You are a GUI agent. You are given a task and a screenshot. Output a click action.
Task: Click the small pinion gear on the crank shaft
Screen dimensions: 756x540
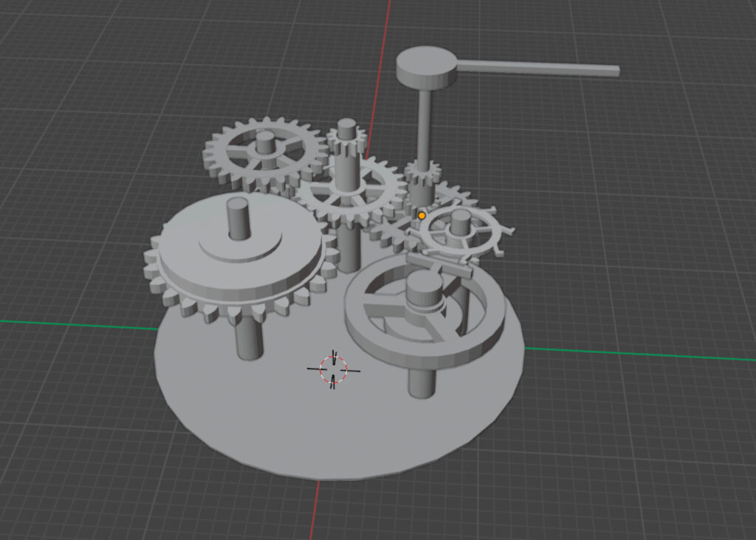pos(422,175)
